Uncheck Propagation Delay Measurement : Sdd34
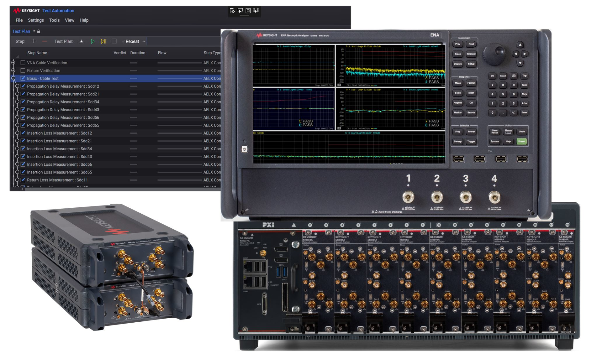The width and height of the screenshot is (602, 364). tap(23, 102)
